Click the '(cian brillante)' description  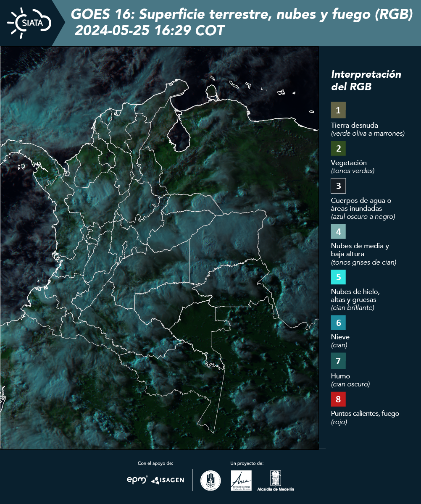353,307
